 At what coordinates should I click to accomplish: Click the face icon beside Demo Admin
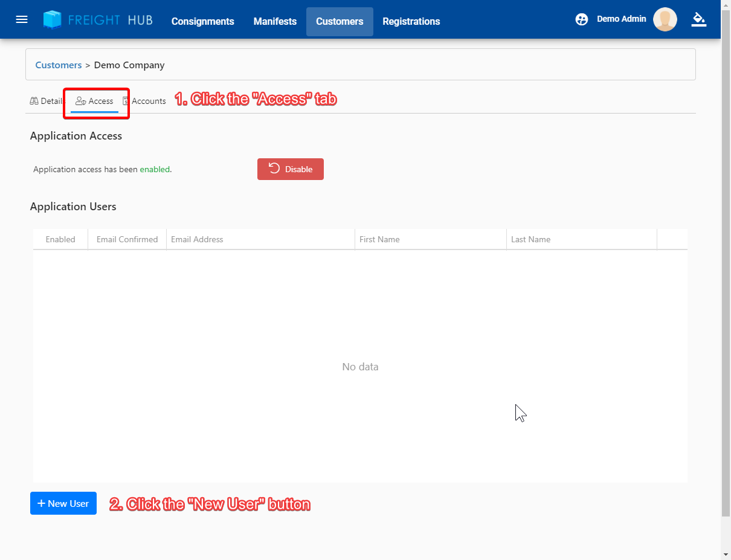click(x=582, y=19)
